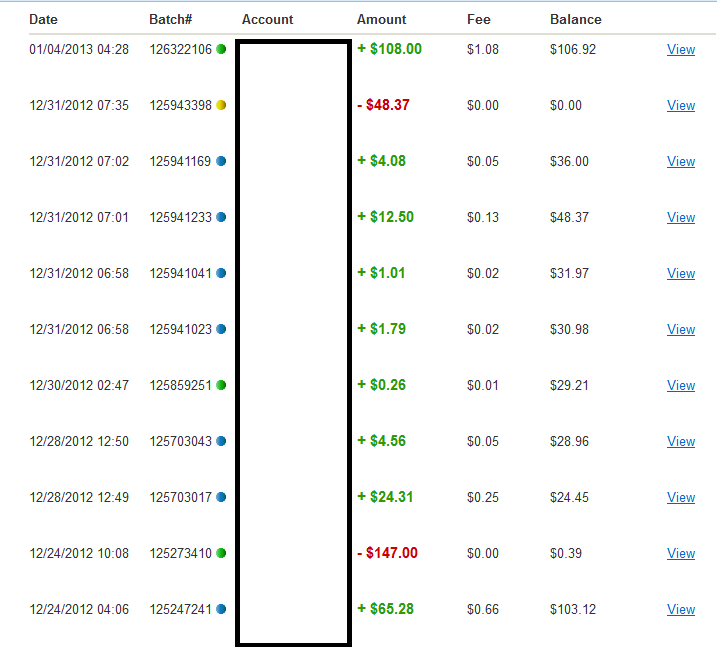Click the Batch# column header
This screenshot has width=717, height=647.
pos(169,19)
